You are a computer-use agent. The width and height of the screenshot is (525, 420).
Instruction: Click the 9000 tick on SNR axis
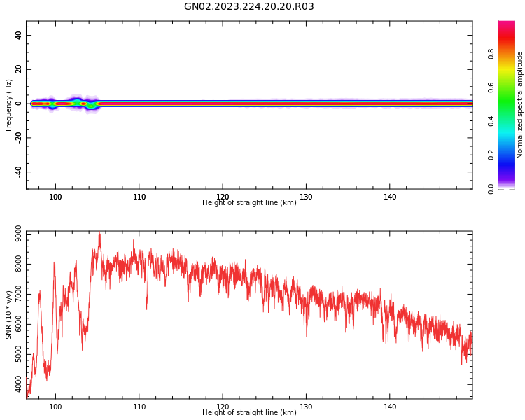click(x=18, y=234)
